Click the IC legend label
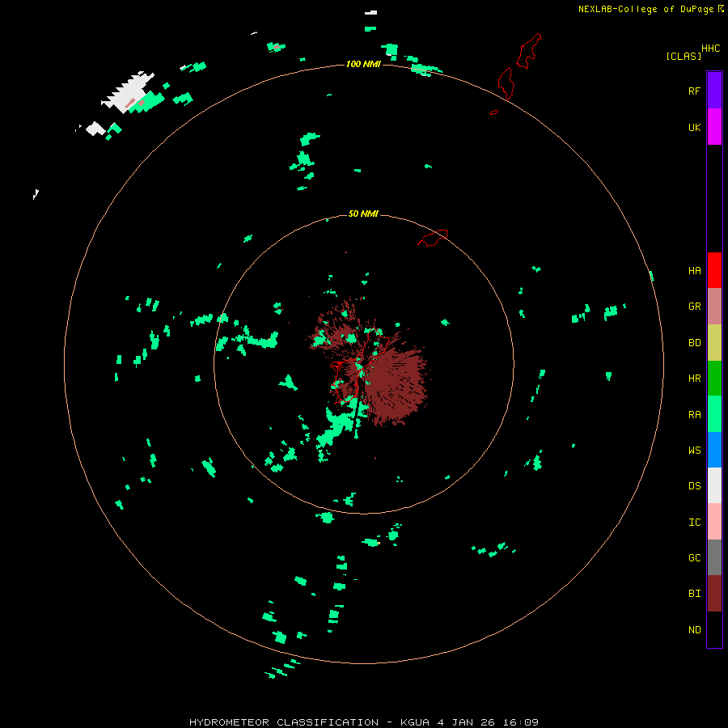The width and height of the screenshot is (728, 728). pyautogui.click(x=694, y=523)
